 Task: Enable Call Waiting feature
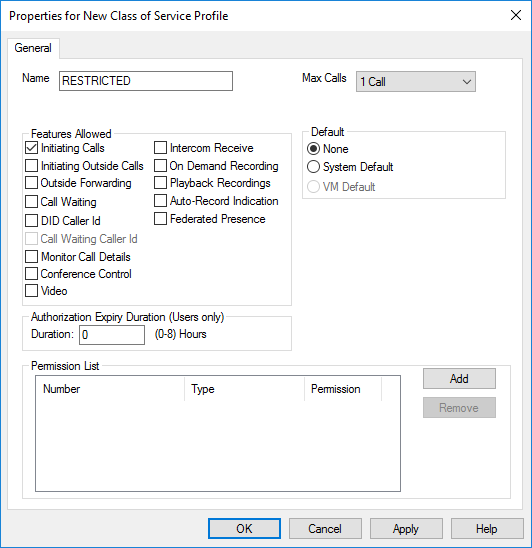tap(31, 202)
